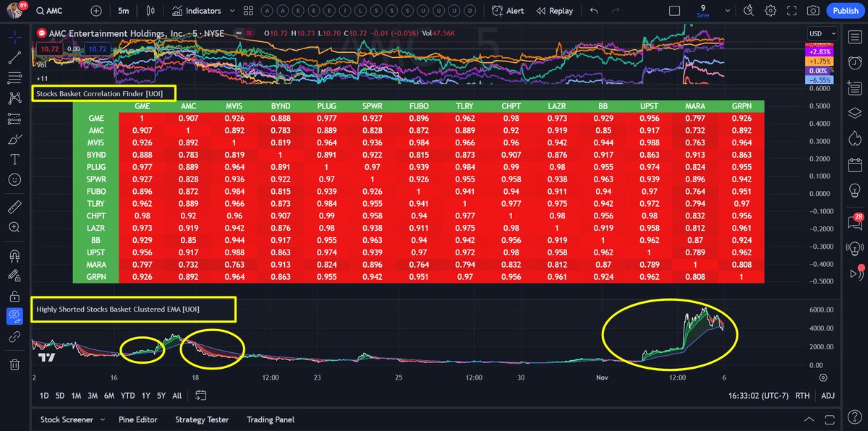Select the zoom-in magnifier tool
This screenshot has height=431, width=868.
pos(14,227)
